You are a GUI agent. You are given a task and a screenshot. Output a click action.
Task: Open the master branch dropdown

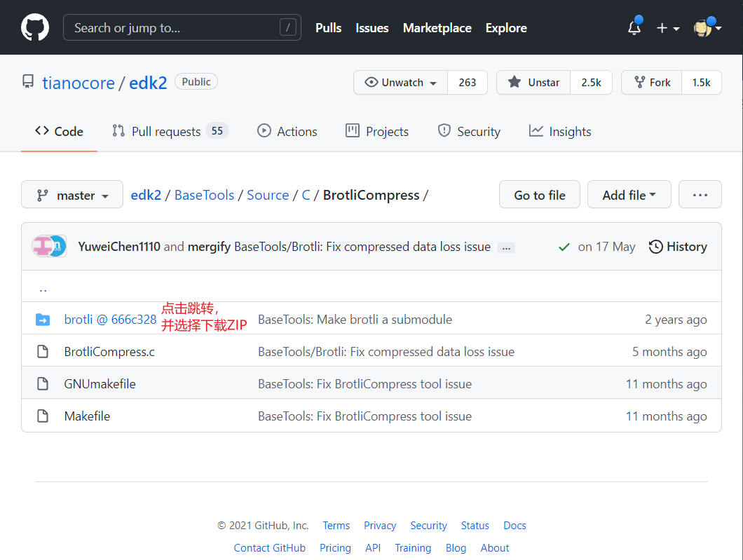[x=71, y=194]
